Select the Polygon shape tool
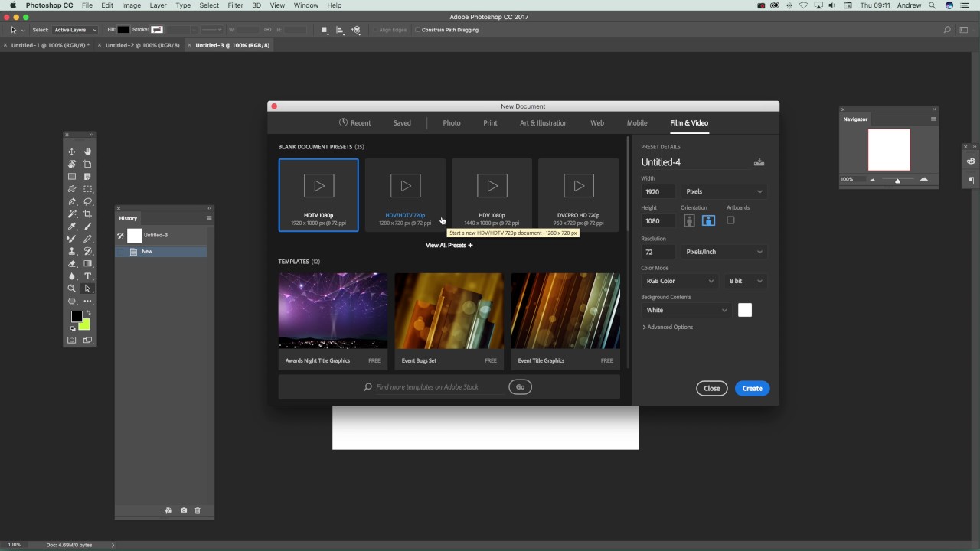Image resolution: width=980 pixels, height=551 pixels. point(72,301)
